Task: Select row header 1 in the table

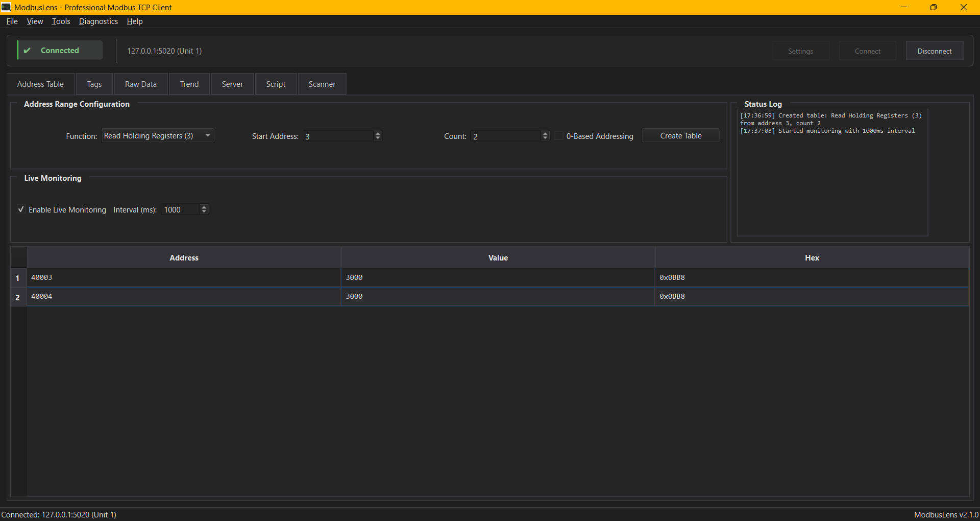Action: tap(18, 278)
